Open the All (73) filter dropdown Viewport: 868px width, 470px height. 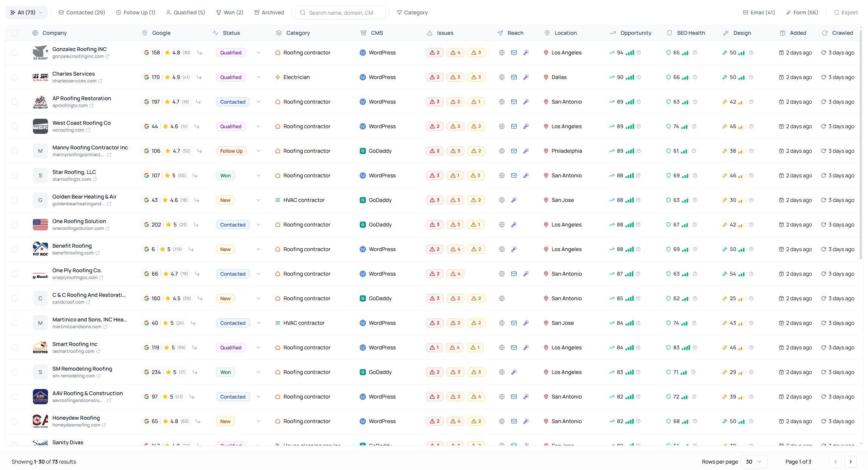(26, 12)
